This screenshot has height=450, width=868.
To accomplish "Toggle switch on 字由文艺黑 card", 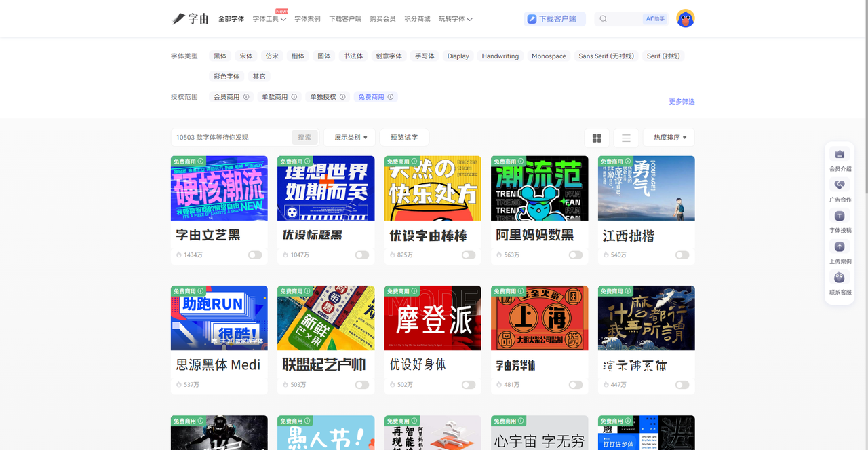I will point(255,255).
